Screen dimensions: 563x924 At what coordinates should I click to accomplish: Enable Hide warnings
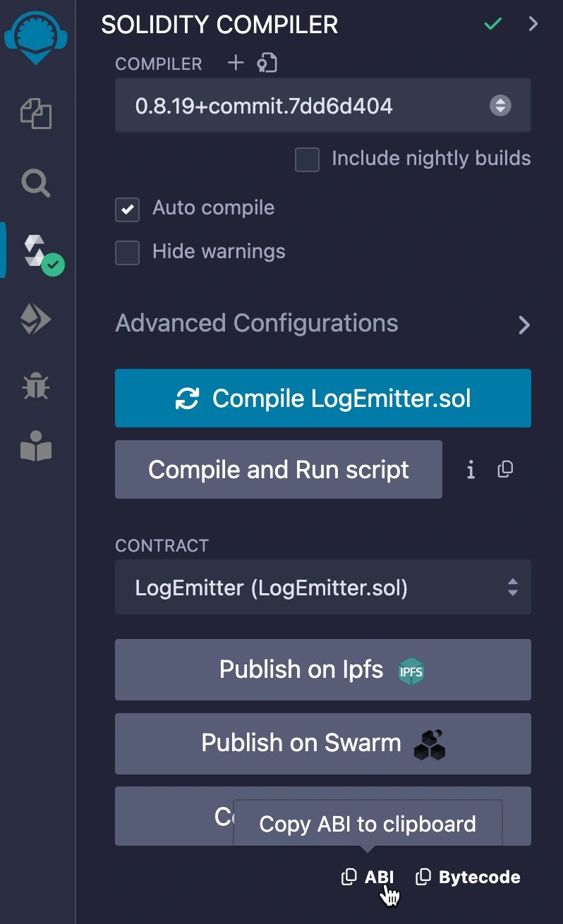[x=127, y=253]
